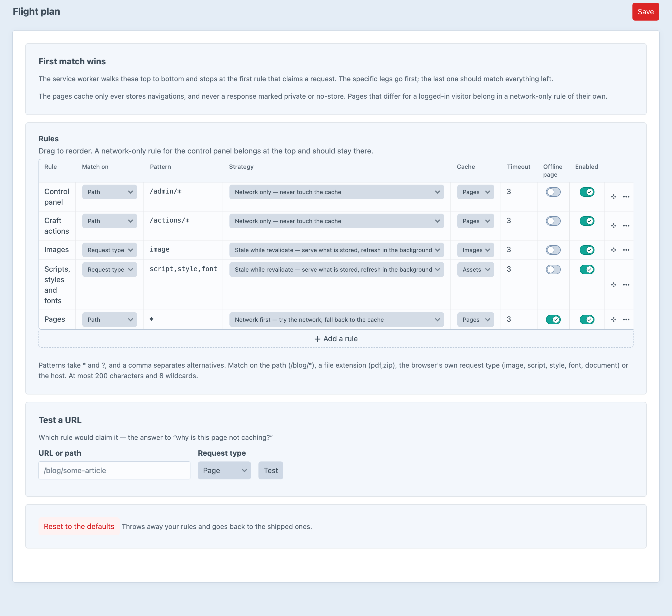Image resolution: width=672 pixels, height=616 pixels.
Task: Open Cache dropdown for Images rule
Action: (x=475, y=250)
